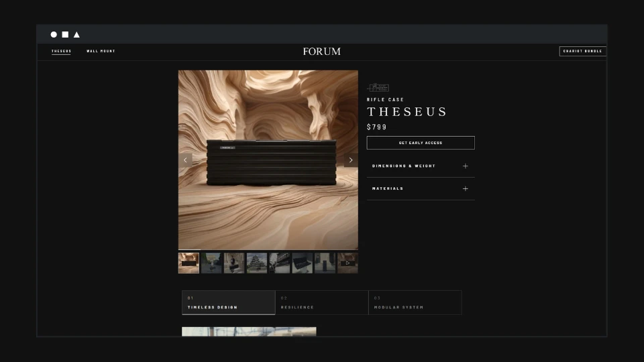Select the sandstone cave thumbnail

(189, 263)
